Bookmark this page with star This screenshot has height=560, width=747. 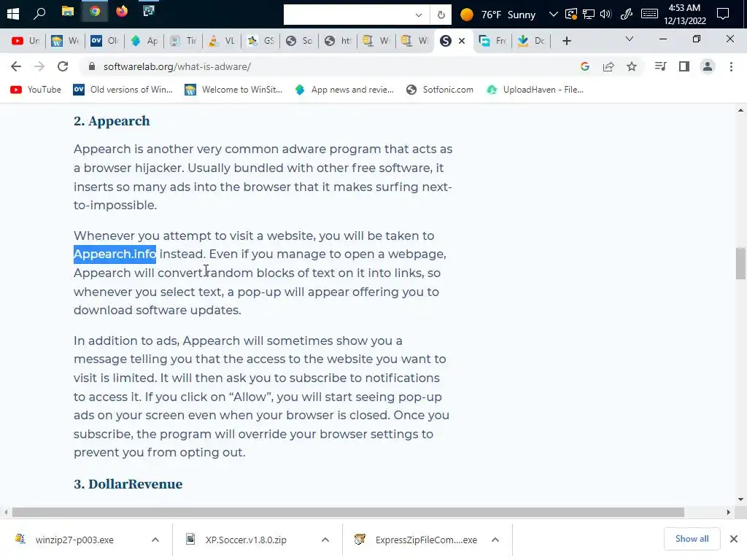(632, 66)
